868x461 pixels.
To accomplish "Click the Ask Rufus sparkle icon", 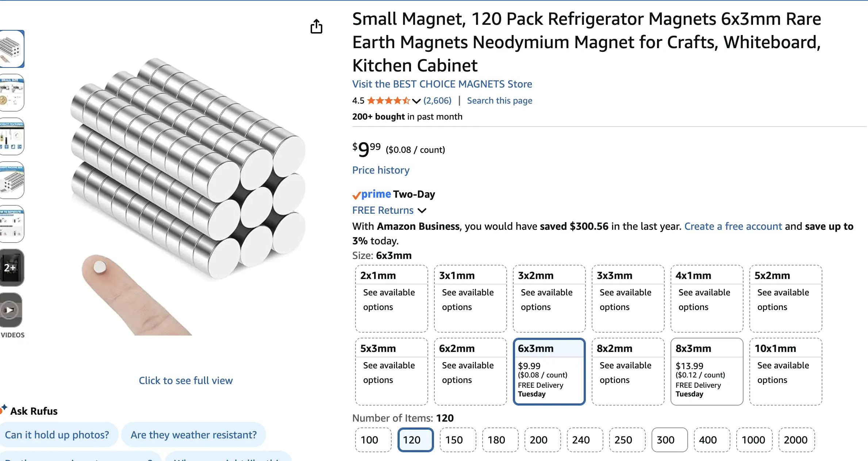I will (x=4, y=409).
